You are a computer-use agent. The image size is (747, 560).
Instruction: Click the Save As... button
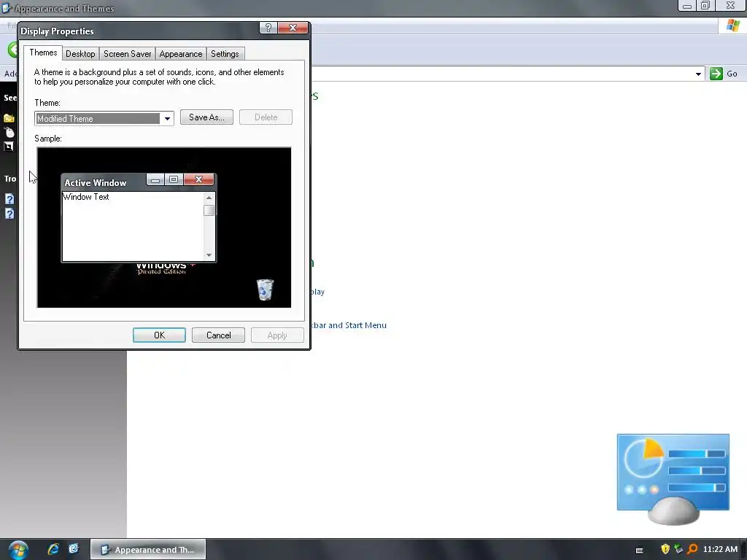pyautogui.click(x=206, y=117)
